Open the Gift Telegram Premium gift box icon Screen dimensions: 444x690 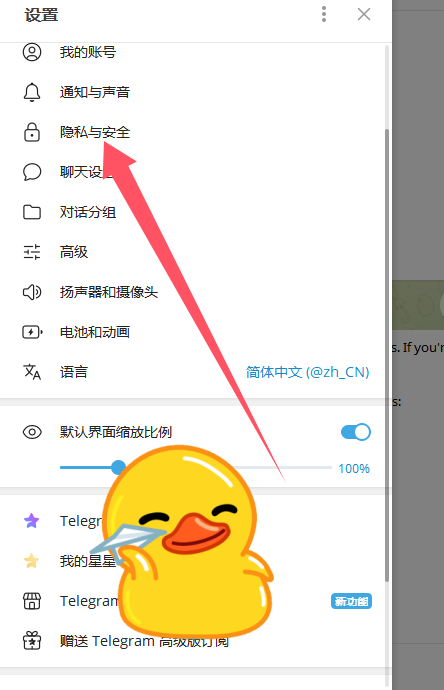[x=32, y=641]
